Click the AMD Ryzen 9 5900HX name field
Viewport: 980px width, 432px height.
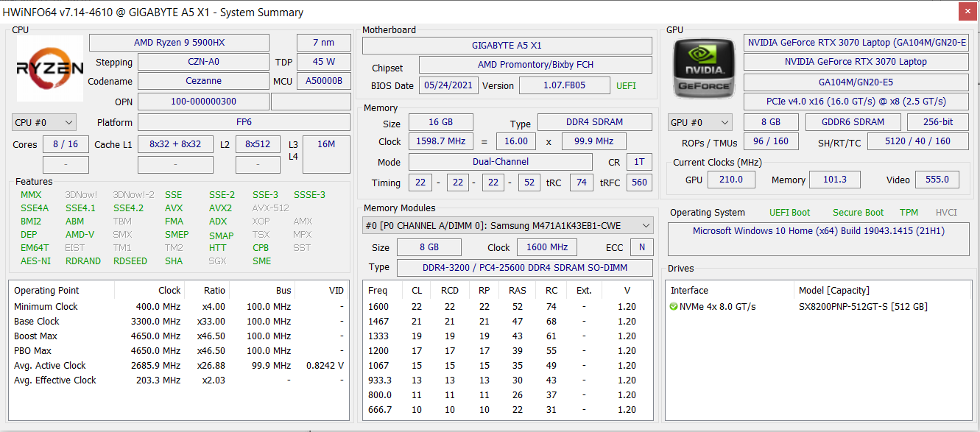pyautogui.click(x=179, y=43)
